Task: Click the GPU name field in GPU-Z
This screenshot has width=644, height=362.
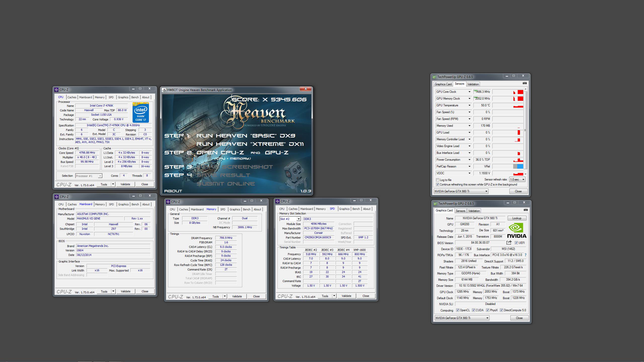Action: pos(480,218)
